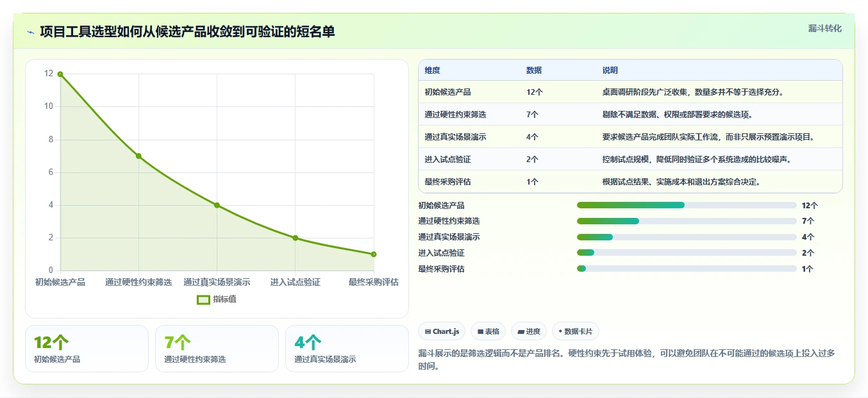Image resolution: width=868 pixels, height=398 pixels.
Task: Click the progress bar for 初始候选产品
Action: click(x=687, y=205)
